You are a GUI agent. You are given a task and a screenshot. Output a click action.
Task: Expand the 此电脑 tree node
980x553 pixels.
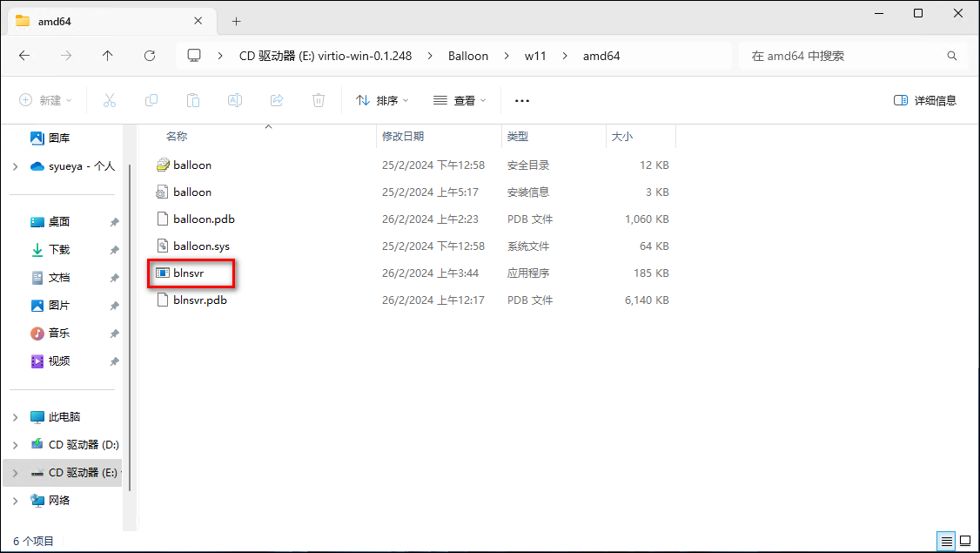point(15,417)
